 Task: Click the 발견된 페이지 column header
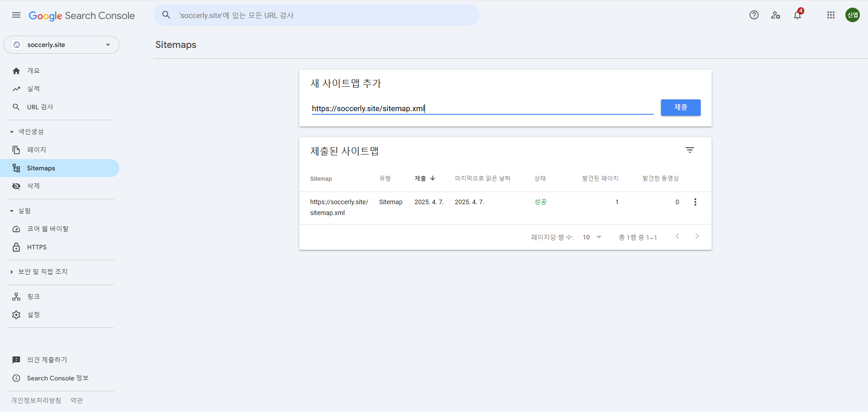click(600, 178)
